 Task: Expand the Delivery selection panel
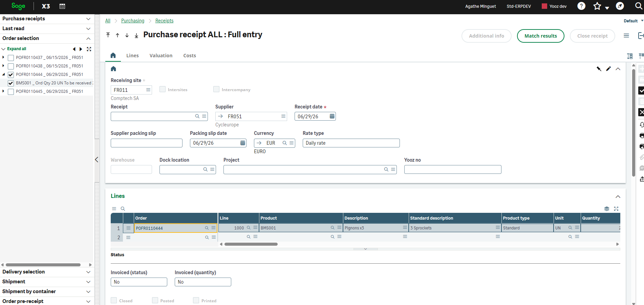(88, 272)
